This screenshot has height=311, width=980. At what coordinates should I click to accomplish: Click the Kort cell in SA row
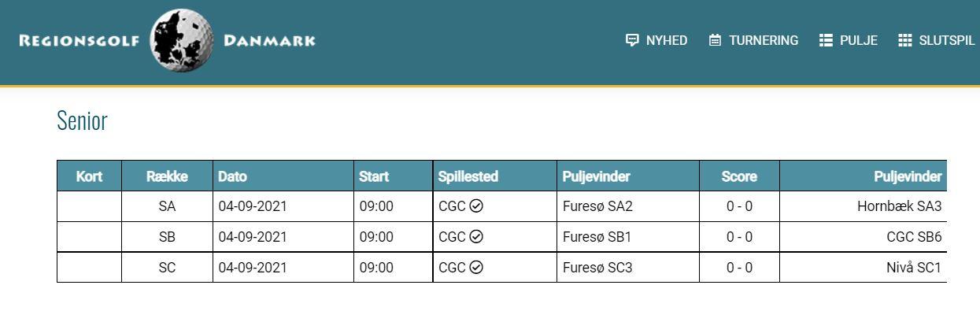(x=89, y=206)
